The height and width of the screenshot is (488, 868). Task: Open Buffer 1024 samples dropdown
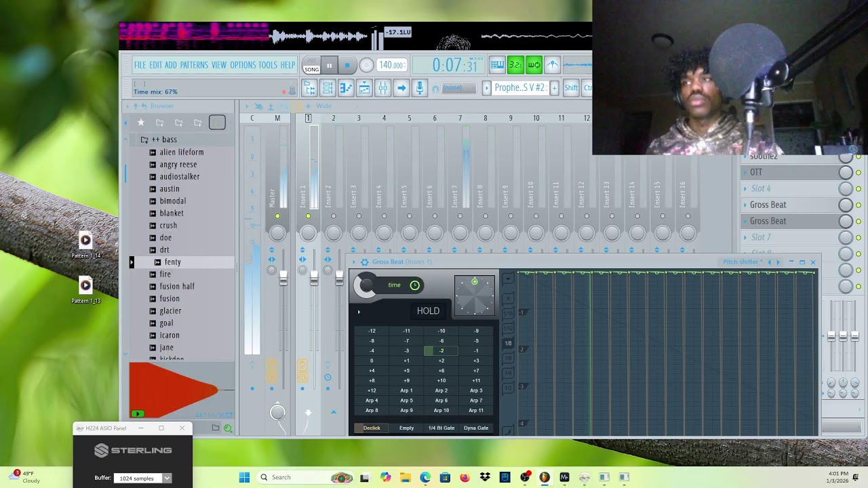click(142, 479)
